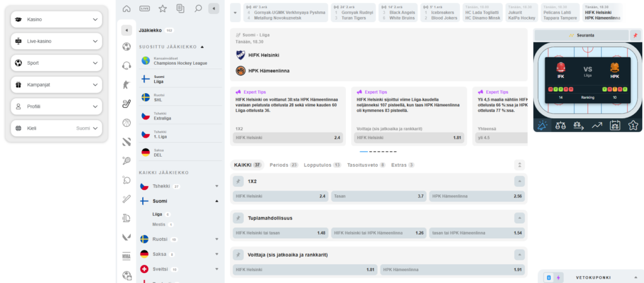Open favorites star icon in top bar

162,9
